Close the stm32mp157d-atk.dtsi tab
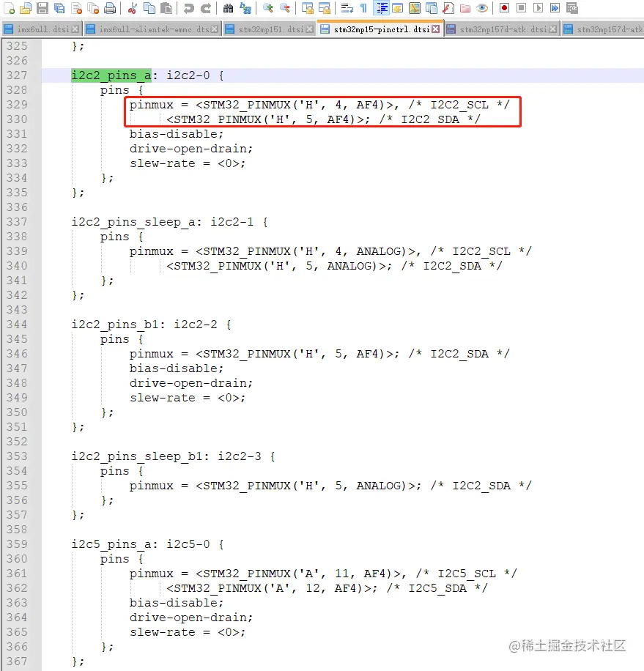Viewport: 644px width, 671px height. point(553,29)
